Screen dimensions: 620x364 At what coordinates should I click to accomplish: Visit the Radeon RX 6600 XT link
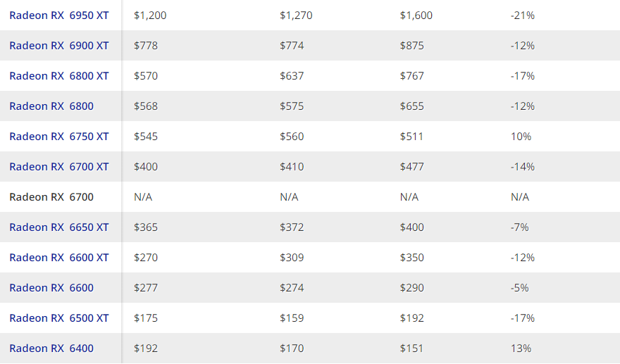point(59,258)
